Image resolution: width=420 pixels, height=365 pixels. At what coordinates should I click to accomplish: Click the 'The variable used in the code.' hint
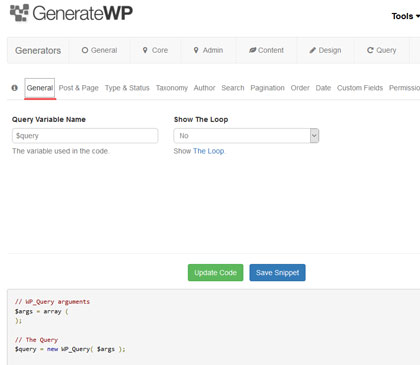(x=61, y=151)
